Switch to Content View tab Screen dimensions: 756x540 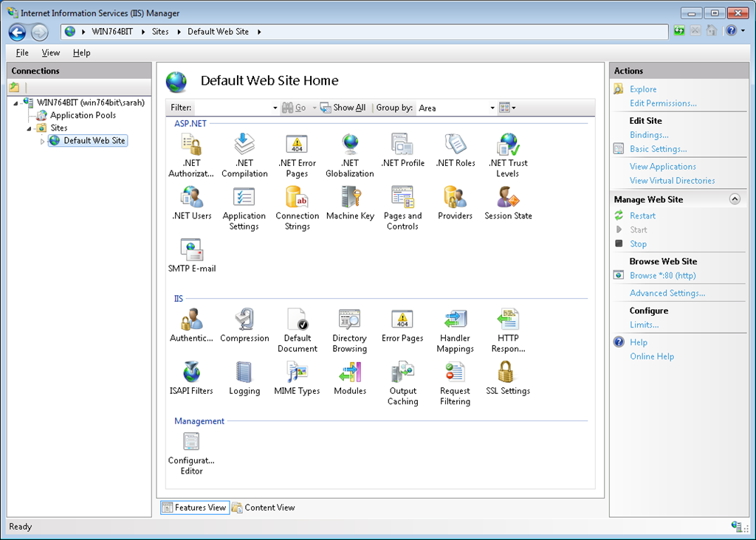(x=264, y=508)
